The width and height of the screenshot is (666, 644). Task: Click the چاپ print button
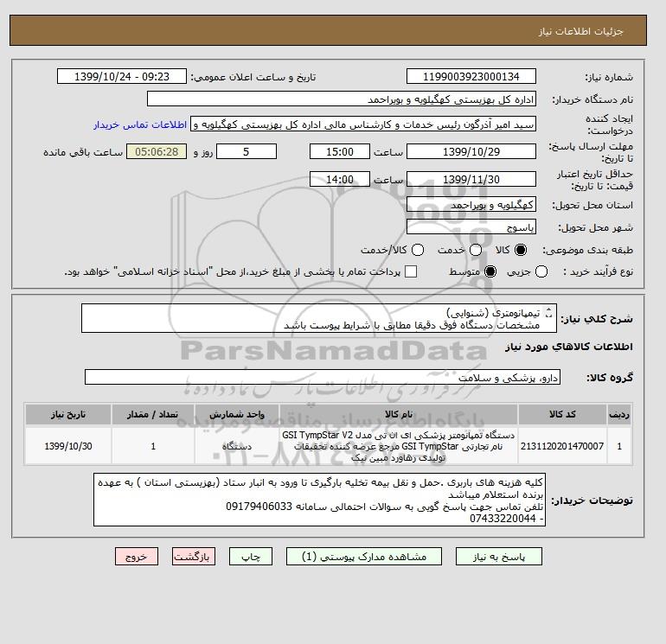tap(251, 557)
